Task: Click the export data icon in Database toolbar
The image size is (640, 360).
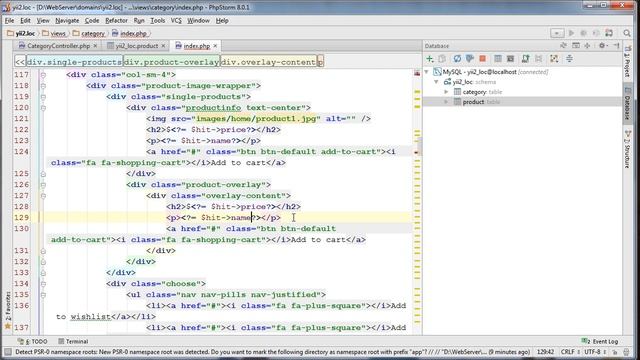Action: tap(526, 59)
